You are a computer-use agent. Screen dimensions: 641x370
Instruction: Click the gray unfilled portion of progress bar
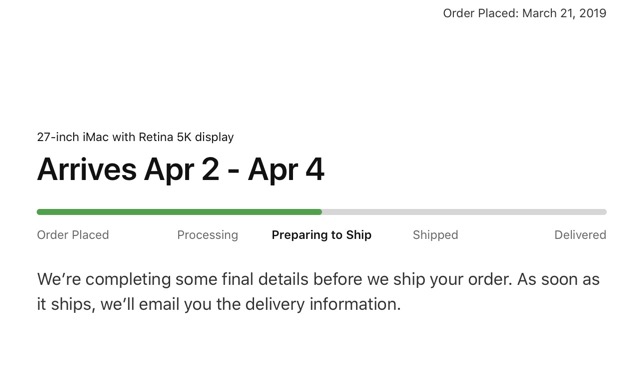(464, 212)
